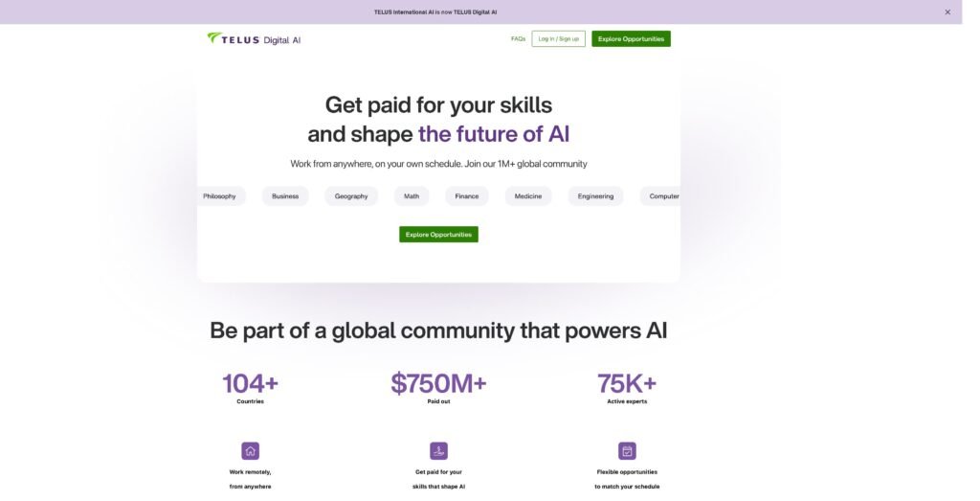The height and width of the screenshot is (501, 980).
Task: Select the Engineering category chip
Action: point(595,196)
